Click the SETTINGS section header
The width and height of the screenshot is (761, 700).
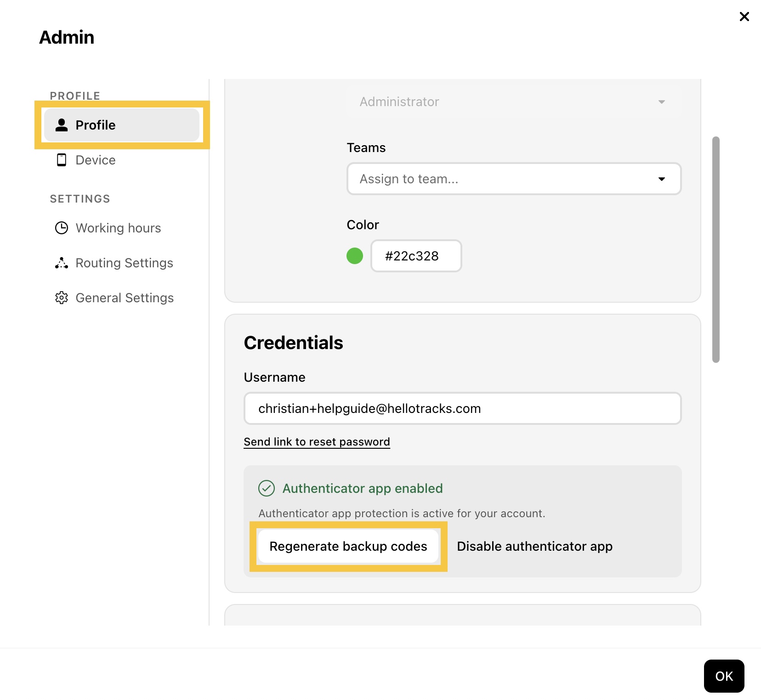coord(80,199)
